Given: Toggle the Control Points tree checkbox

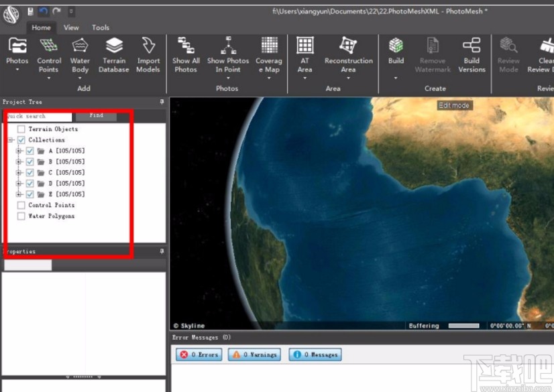Looking at the screenshot, I should click(x=21, y=205).
